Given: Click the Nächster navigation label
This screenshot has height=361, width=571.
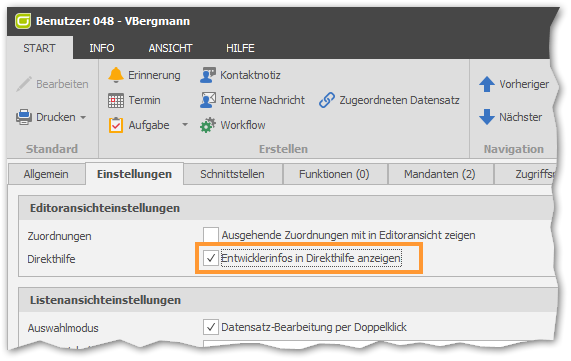Looking at the screenshot, I should 520,117.
